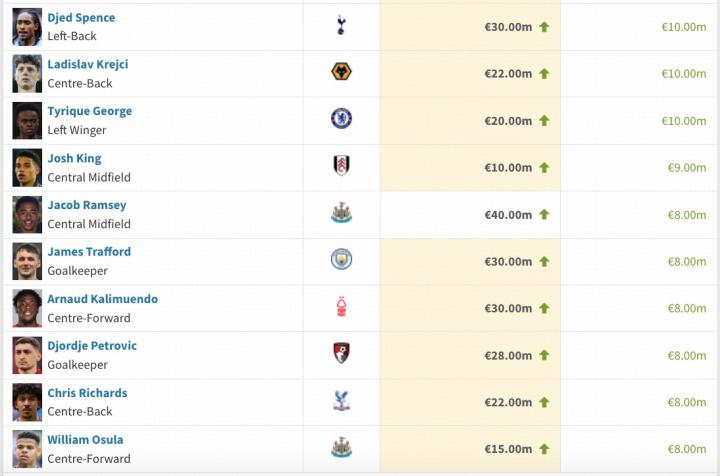Click the Crystal Palace crest icon
This screenshot has width=720, height=476.
tap(341, 401)
